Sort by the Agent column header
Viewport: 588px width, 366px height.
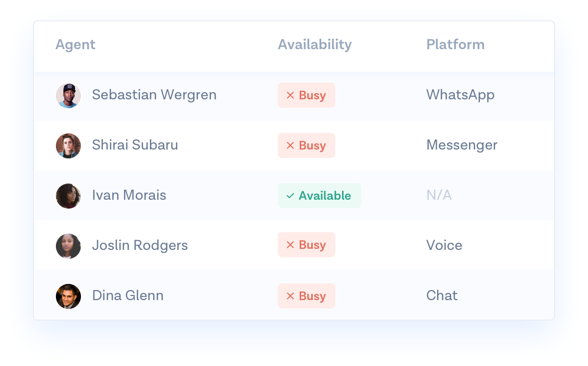76,45
